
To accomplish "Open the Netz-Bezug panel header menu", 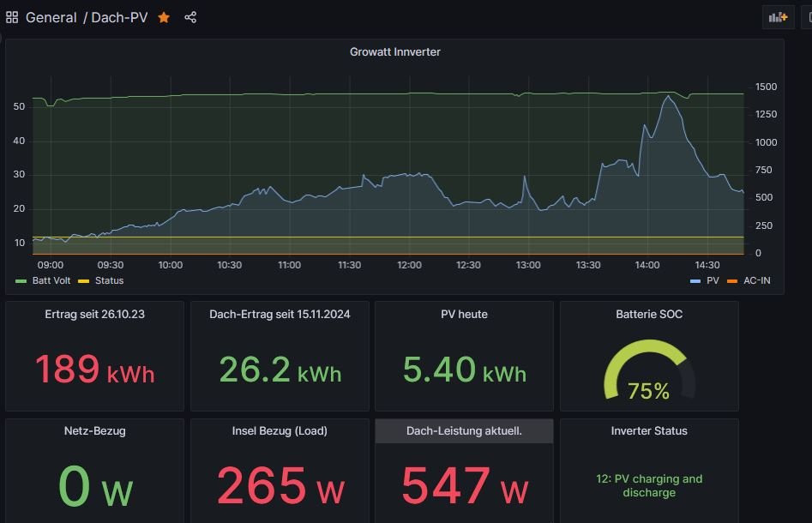I will click(x=94, y=431).
